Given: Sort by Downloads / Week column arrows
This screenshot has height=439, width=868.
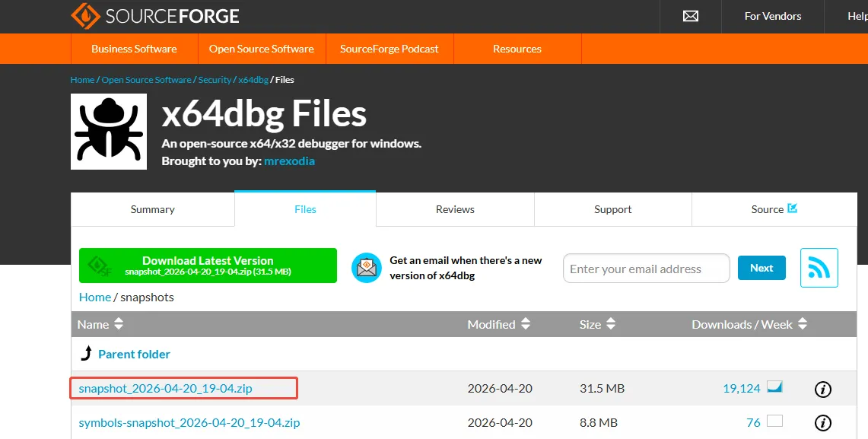Looking at the screenshot, I should (802, 324).
